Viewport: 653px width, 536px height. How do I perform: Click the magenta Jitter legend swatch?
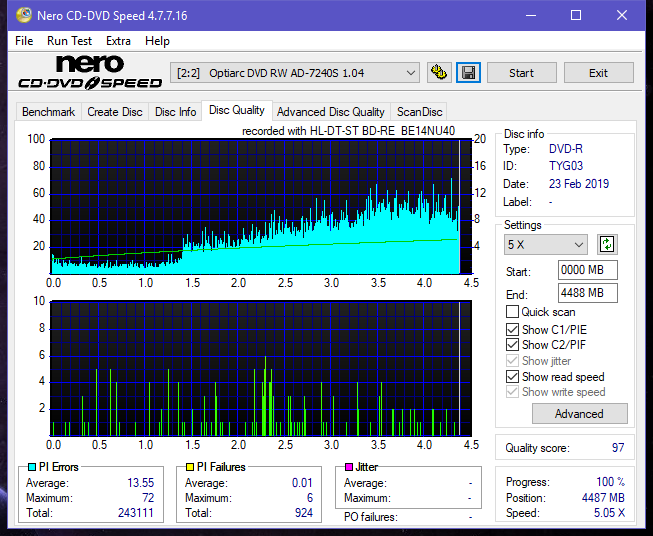tap(349, 467)
